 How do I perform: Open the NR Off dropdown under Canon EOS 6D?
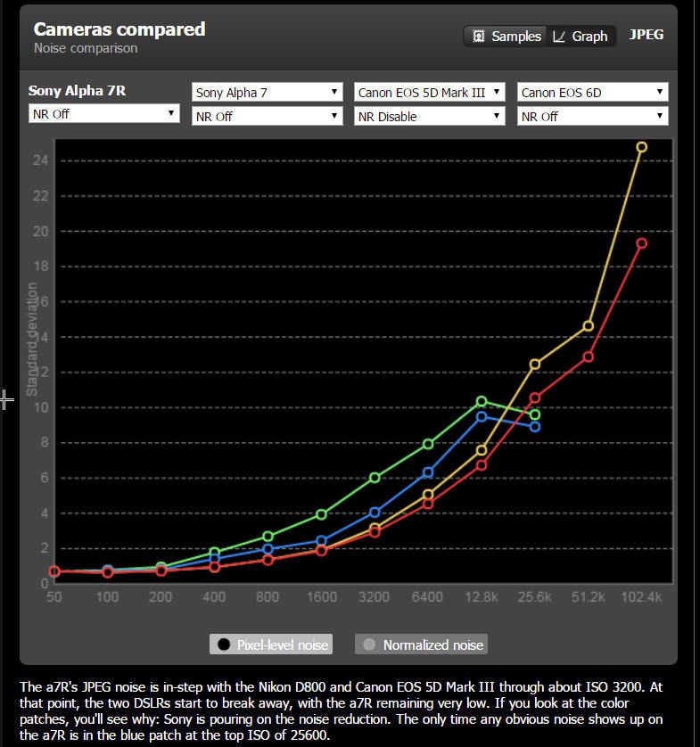[x=593, y=116]
